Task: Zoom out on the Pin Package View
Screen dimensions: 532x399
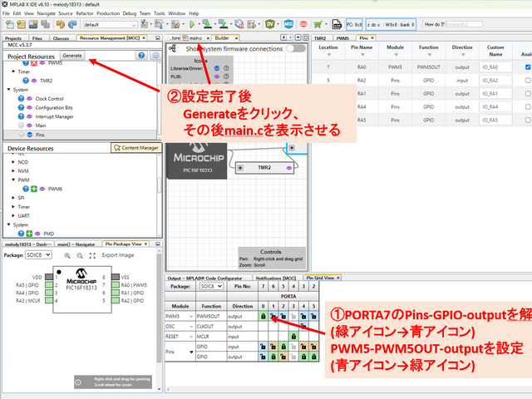Action: tap(80, 255)
